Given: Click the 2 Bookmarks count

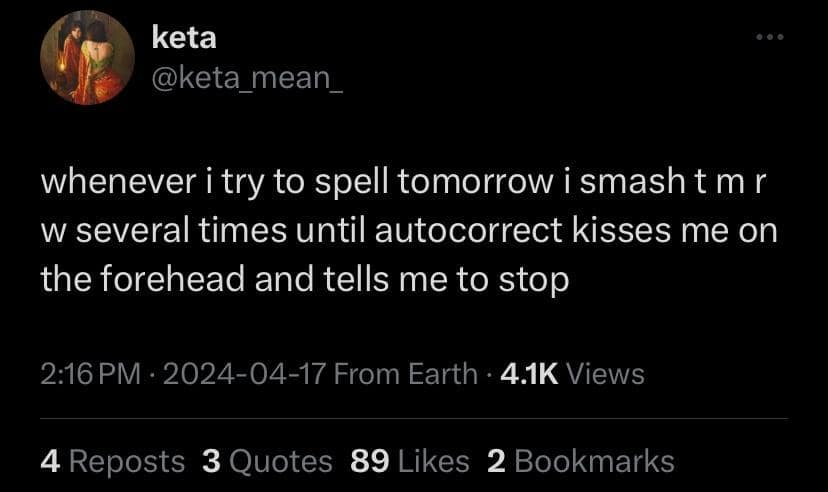Looking at the screenshot, I should [x=580, y=461].
